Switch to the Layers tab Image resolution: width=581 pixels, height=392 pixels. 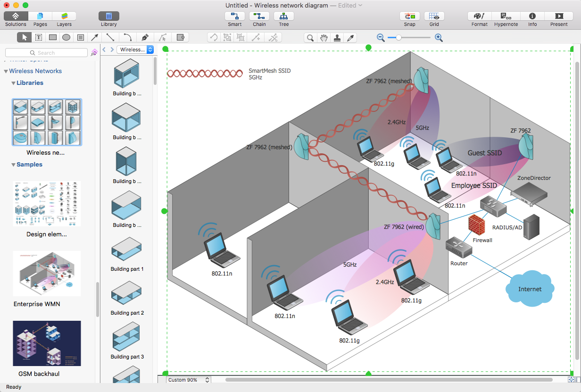point(64,17)
